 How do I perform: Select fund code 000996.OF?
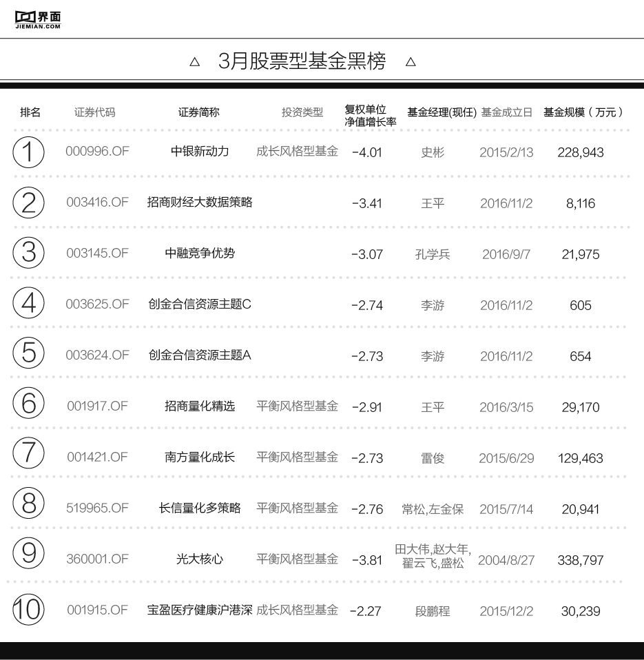(97, 151)
